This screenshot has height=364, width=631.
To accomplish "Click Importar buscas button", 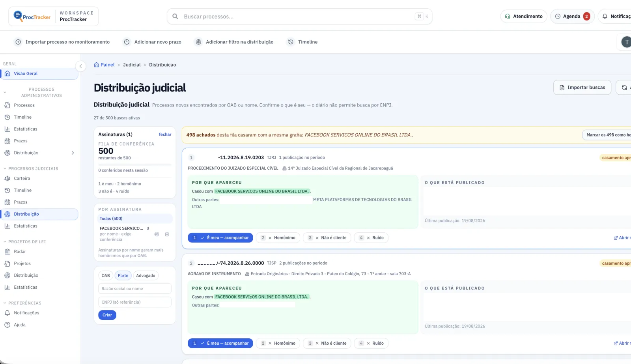I will [582, 88].
